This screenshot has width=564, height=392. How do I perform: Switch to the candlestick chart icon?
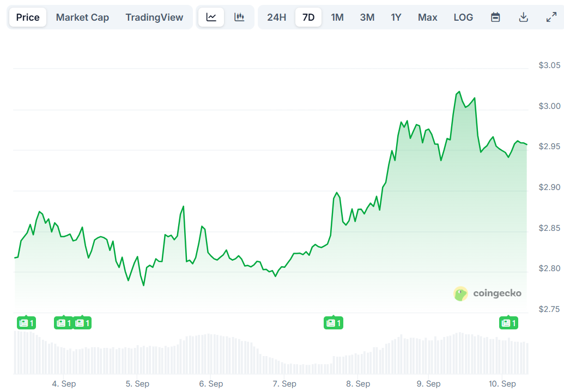239,17
